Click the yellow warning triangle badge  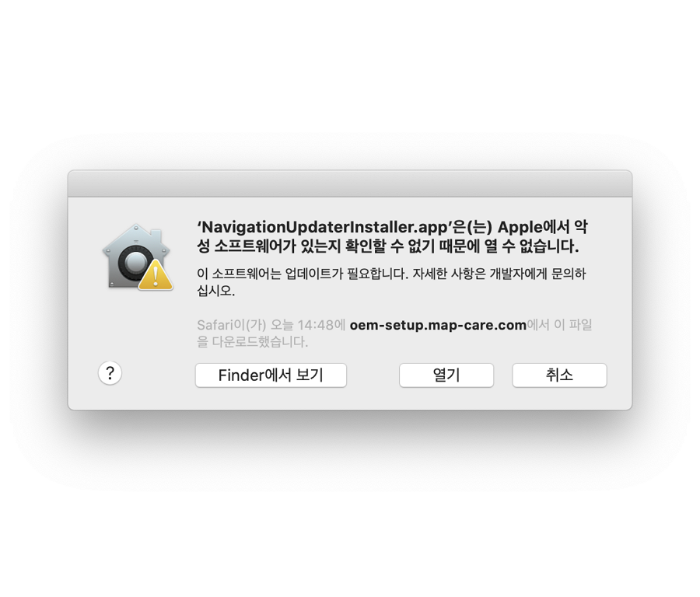(x=156, y=274)
